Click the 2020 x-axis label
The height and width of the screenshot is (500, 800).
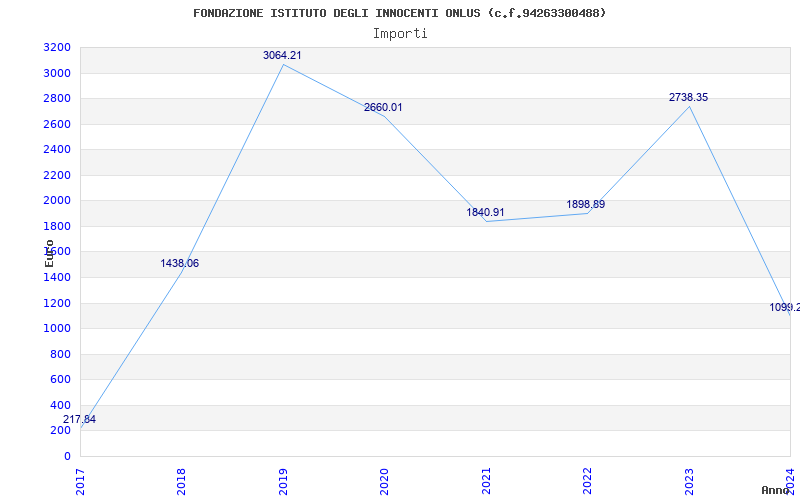tap(384, 481)
